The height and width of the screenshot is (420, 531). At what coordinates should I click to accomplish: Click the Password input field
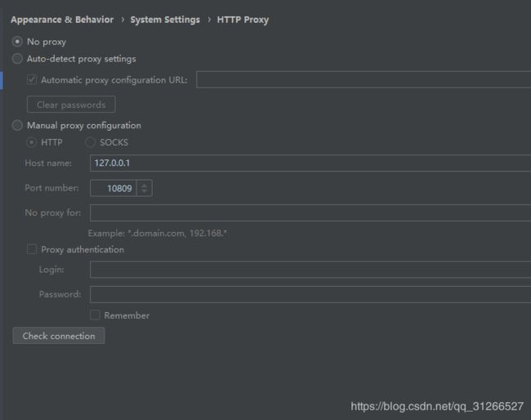310,294
